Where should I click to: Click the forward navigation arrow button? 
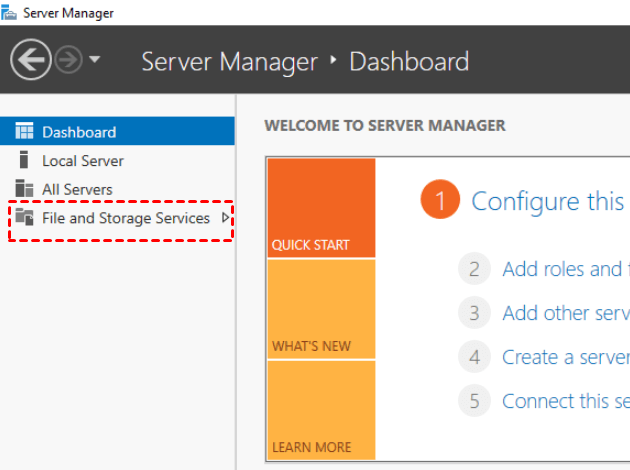(69, 61)
